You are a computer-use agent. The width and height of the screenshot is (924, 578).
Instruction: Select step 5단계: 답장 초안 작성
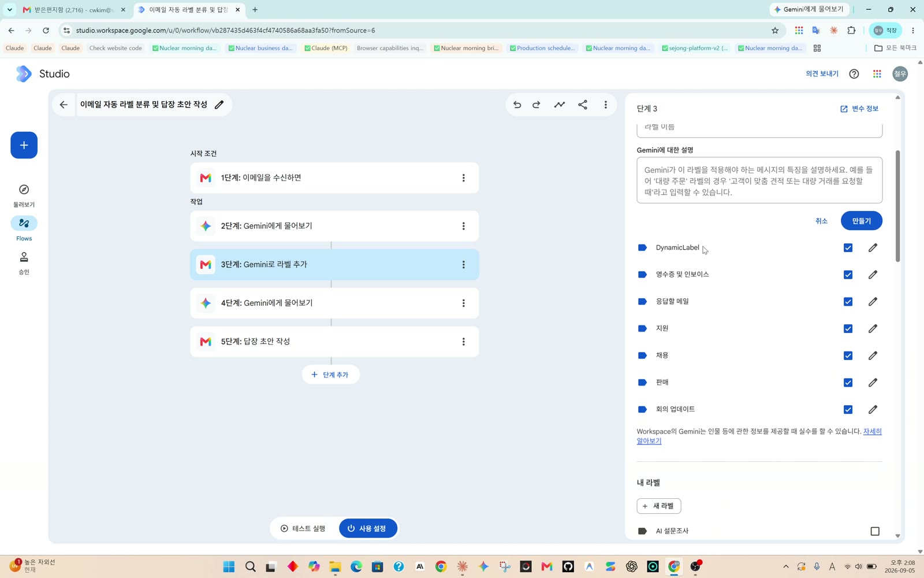pyautogui.click(x=334, y=342)
